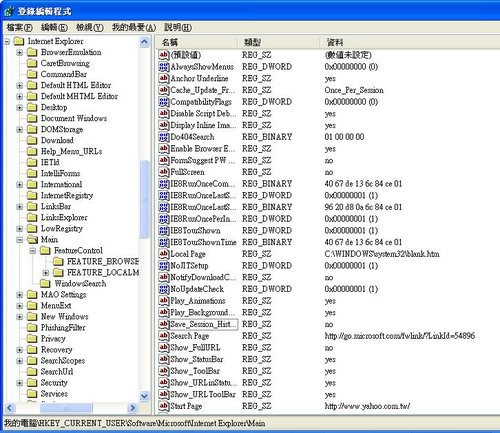
Task: Select the AlwaysShowMenus DWORD value icon
Action: [164, 67]
